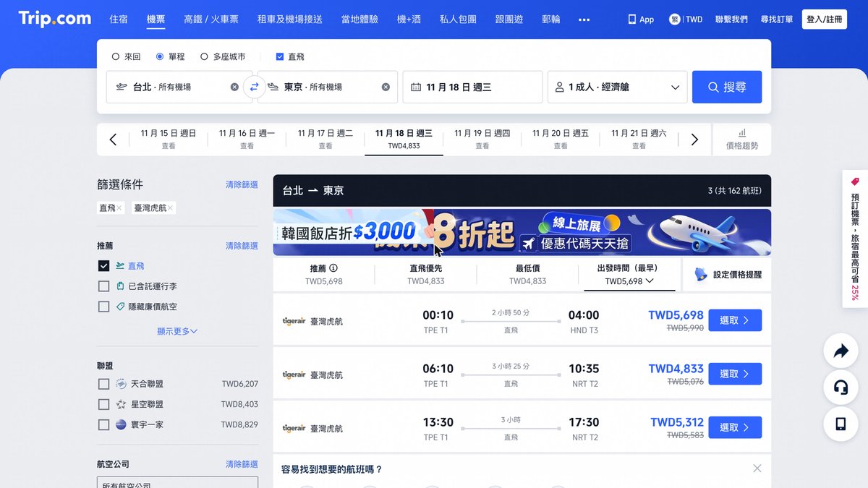This screenshot has height=488, width=868.
Task: Open the 所有航空公司 airline dropdown
Action: coord(177,483)
